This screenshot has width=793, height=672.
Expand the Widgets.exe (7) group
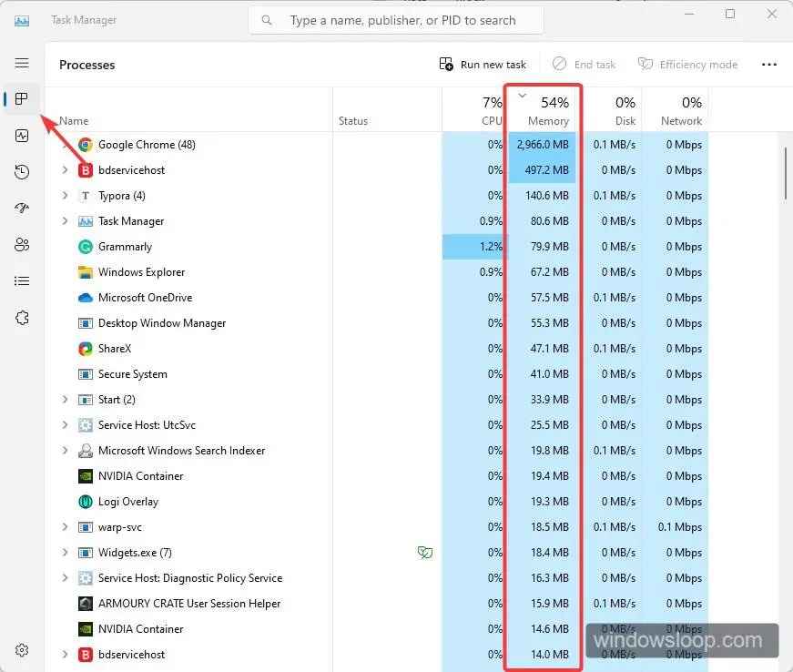click(65, 552)
